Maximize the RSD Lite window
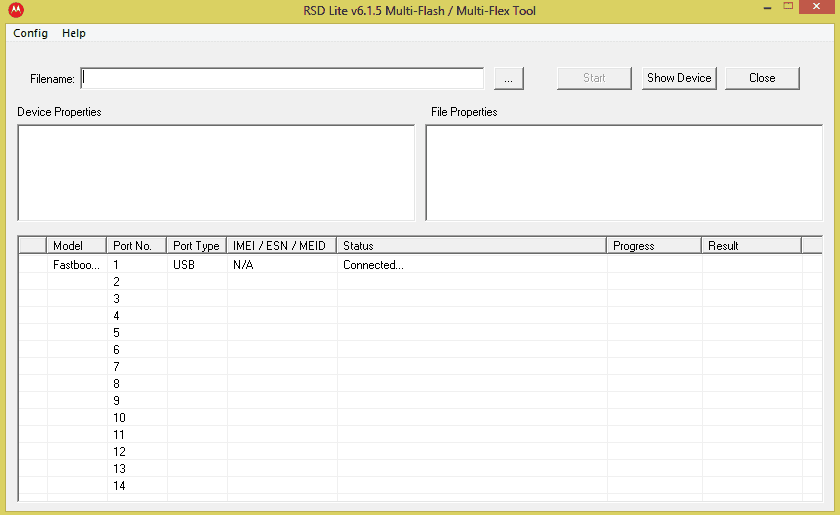 788,6
